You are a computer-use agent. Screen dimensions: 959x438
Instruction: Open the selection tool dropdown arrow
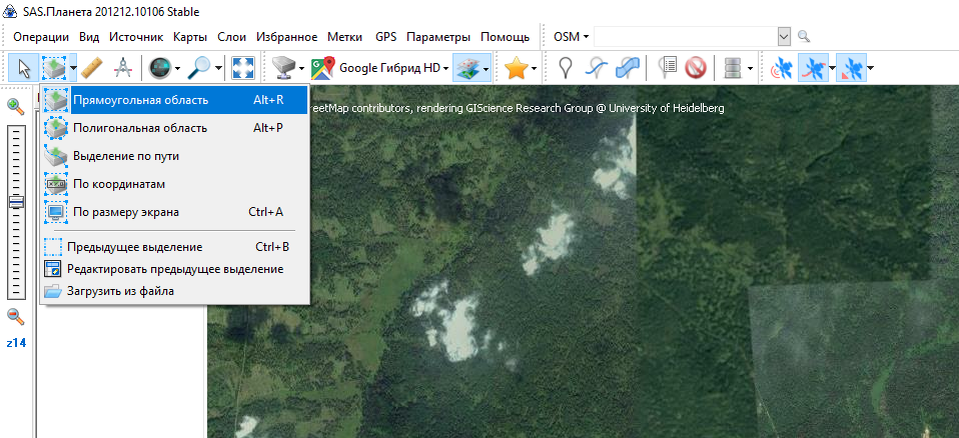pos(73,68)
